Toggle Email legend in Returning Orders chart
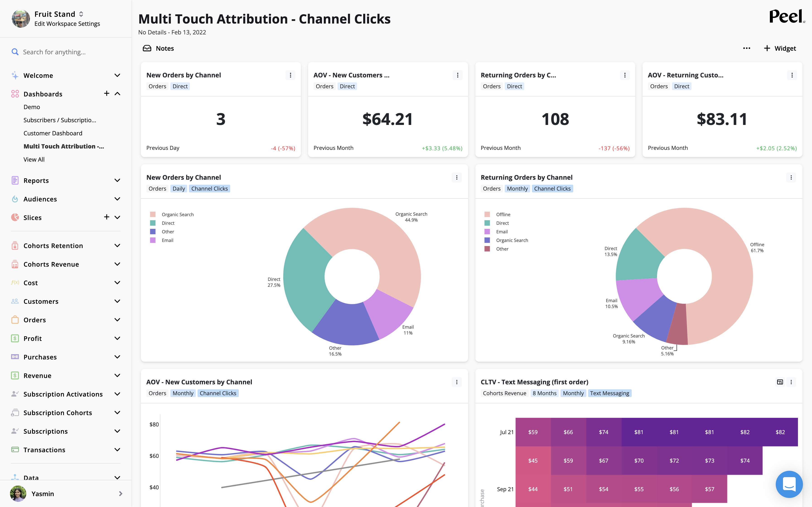 point(502,232)
